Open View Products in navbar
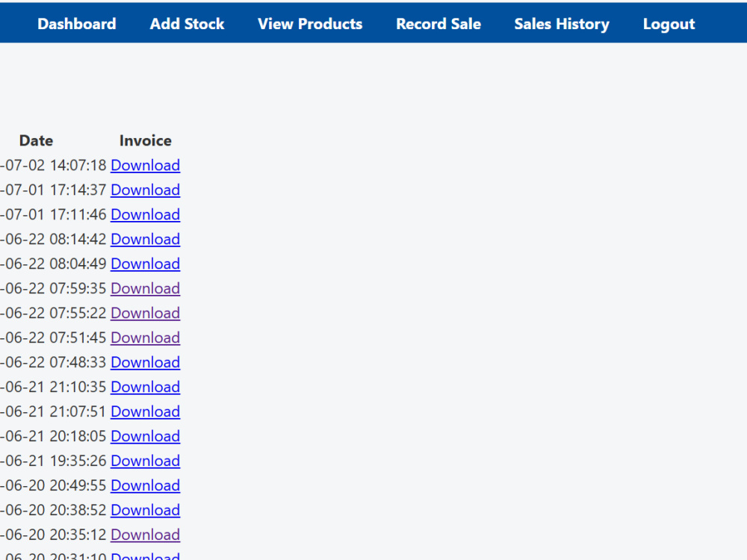This screenshot has width=747, height=560. click(310, 24)
